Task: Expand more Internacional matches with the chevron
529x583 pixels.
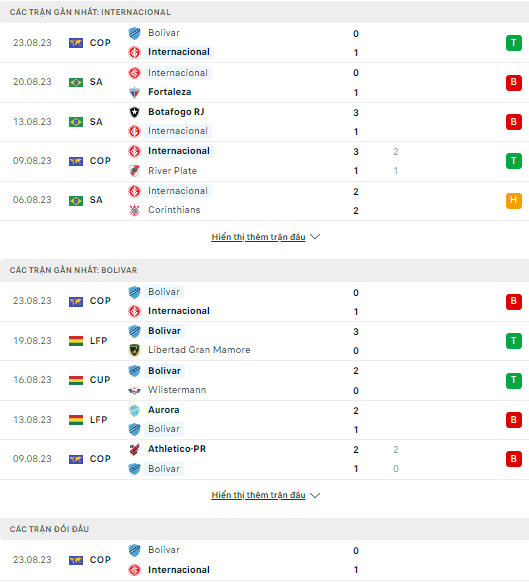Action: (315, 237)
